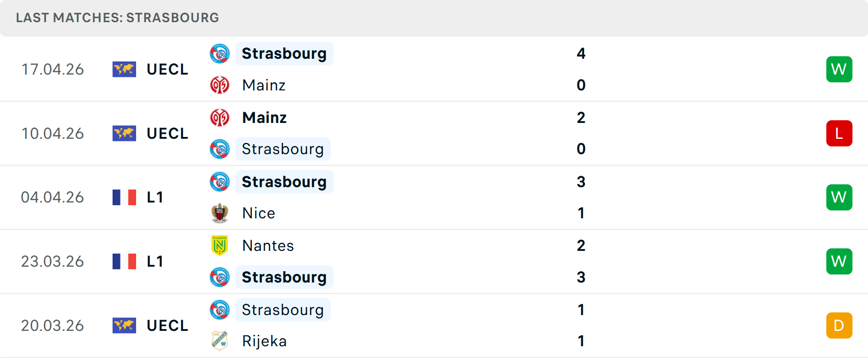Click Last Matches: Strasbourg header
This screenshot has width=868, height=358.
click(118, 18)
